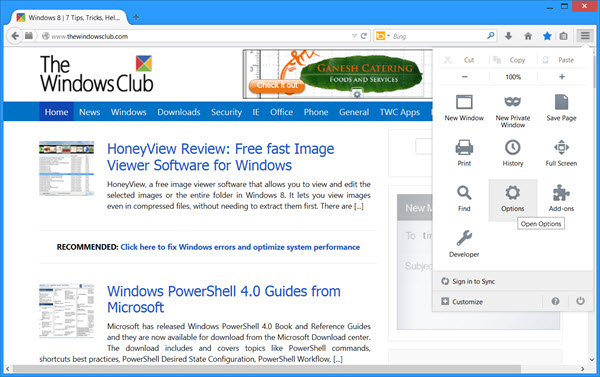This screenshot has width=600, height=377.
Task: Open the search engine dropdown arrow
Action: [388, 36]
